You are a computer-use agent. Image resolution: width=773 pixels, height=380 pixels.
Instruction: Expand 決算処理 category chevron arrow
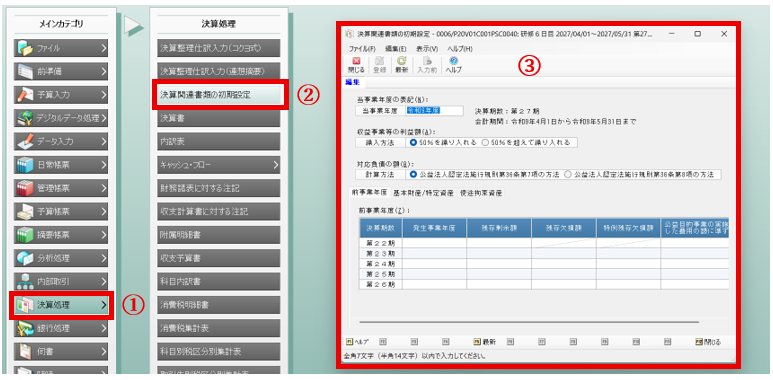104,305
